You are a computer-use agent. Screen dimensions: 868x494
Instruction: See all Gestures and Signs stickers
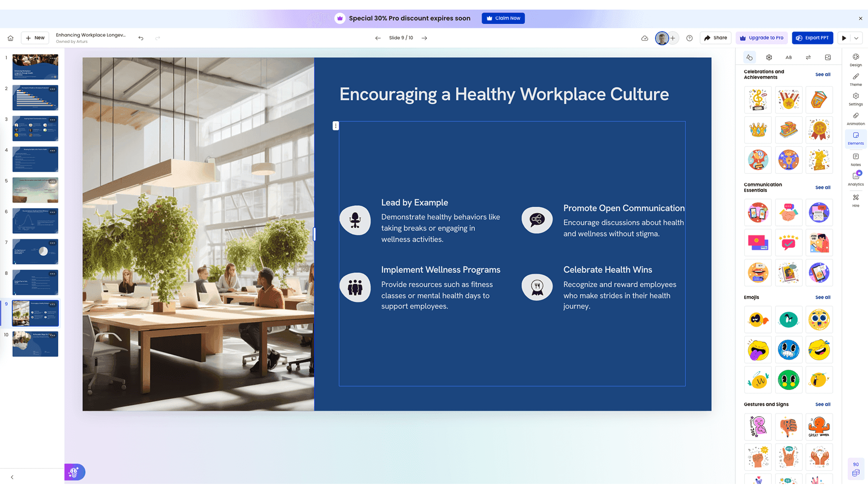(x=823, y=404)
